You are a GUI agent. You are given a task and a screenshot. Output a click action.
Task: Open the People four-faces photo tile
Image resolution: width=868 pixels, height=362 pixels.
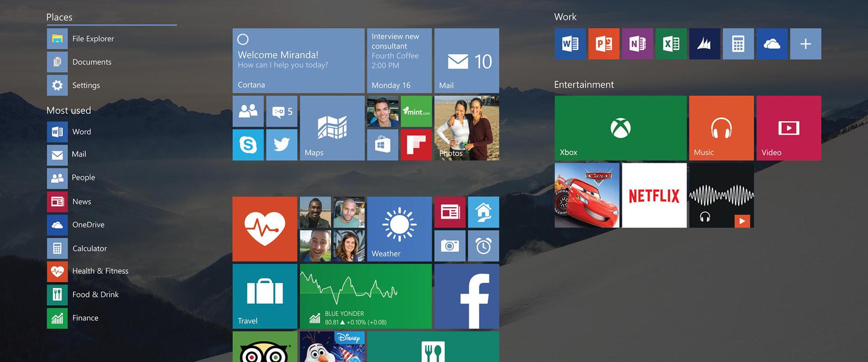tap(332, 229)
